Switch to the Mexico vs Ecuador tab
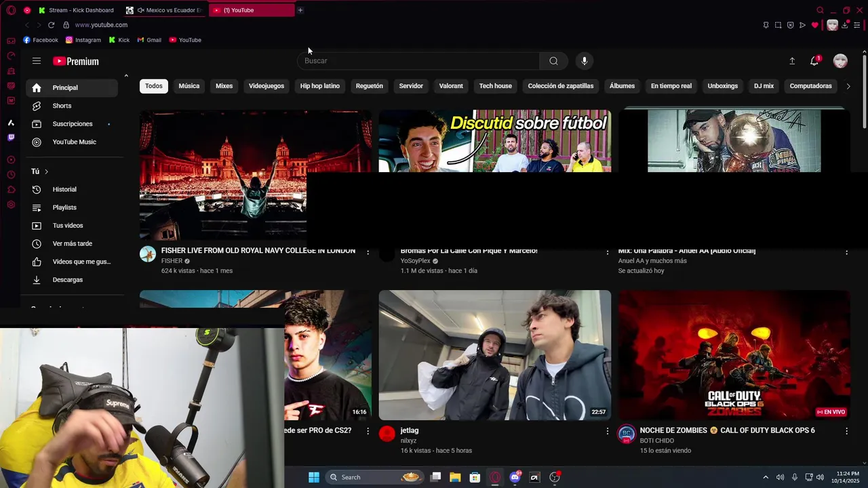 pos(165,10)
